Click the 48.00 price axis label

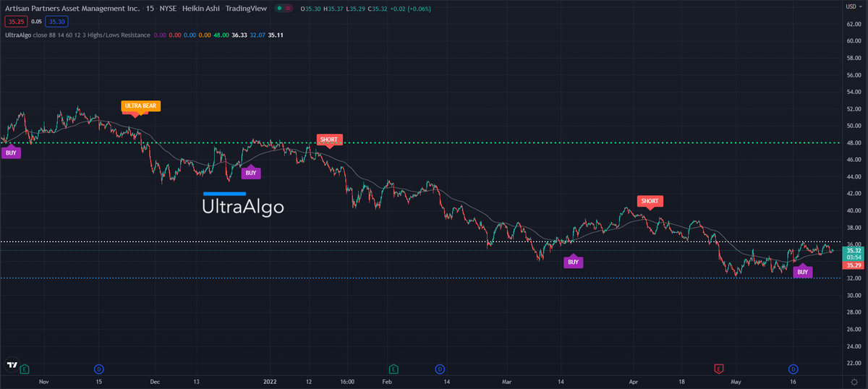click(853, 143)
